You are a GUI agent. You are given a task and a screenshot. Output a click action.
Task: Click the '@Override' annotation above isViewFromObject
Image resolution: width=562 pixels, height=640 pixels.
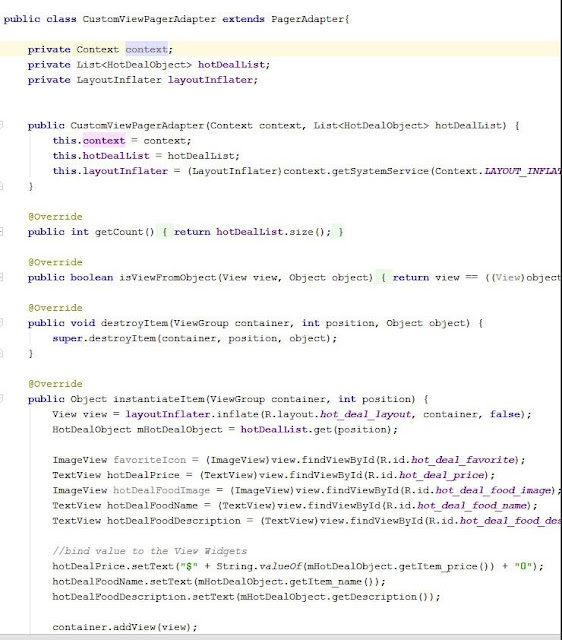(x=55, y=262)
